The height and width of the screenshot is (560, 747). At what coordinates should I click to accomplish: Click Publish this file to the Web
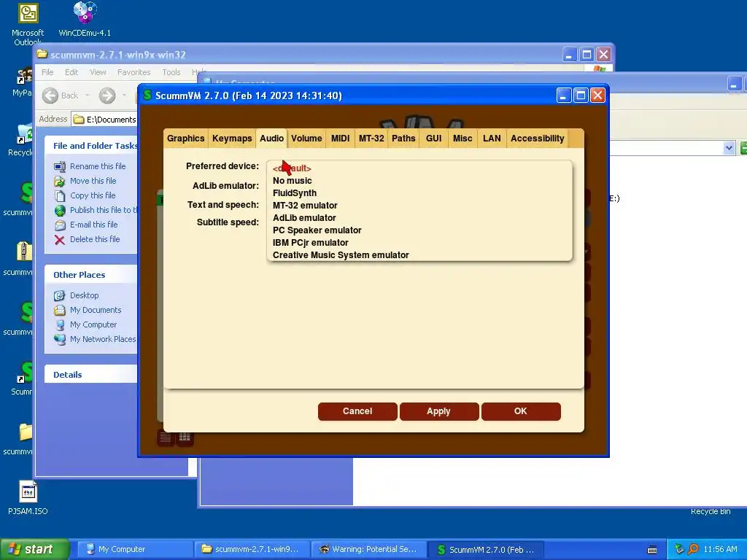pos(104,210)
